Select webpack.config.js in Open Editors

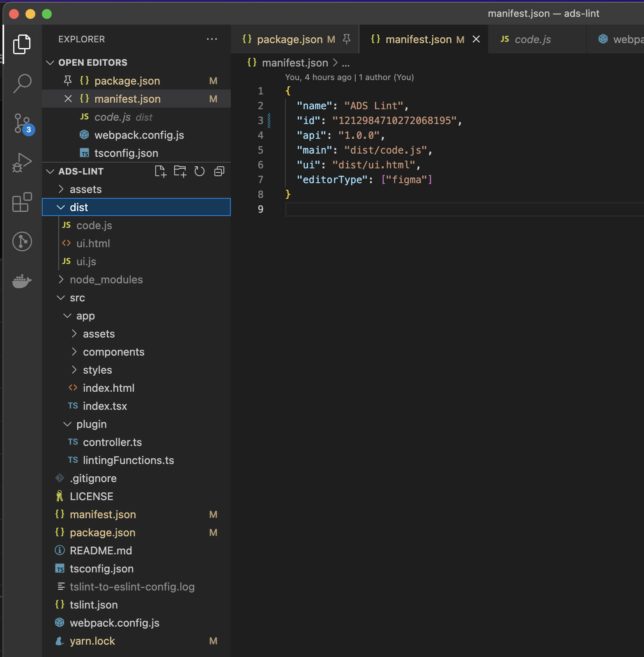(x=136, y=135)
